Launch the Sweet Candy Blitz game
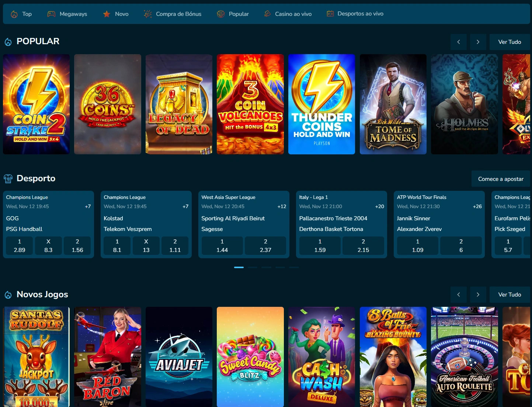This screenshot has width=532, height=407. point(250,357)
